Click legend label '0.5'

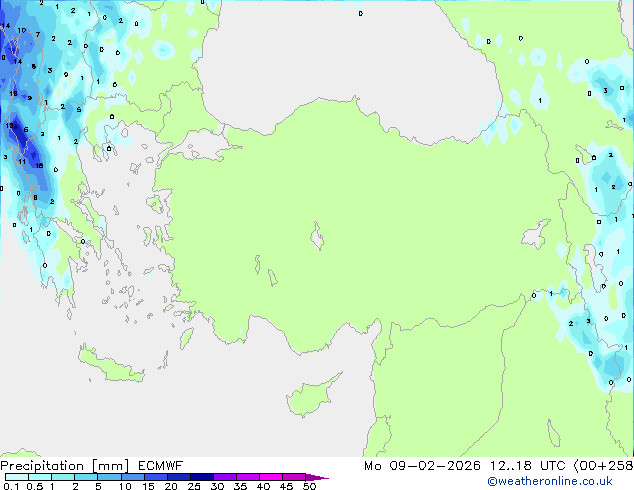34,486
